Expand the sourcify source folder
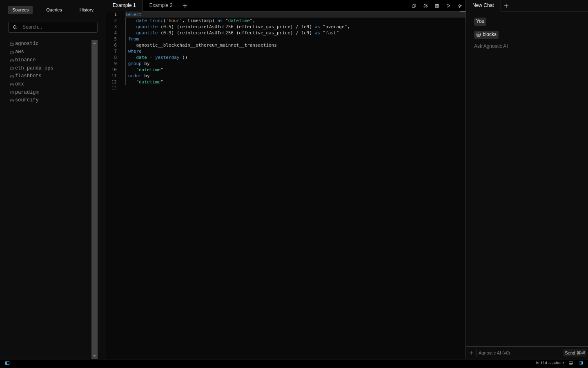Image resolution: width=588 pixels, height=368 pixels. 24,100
